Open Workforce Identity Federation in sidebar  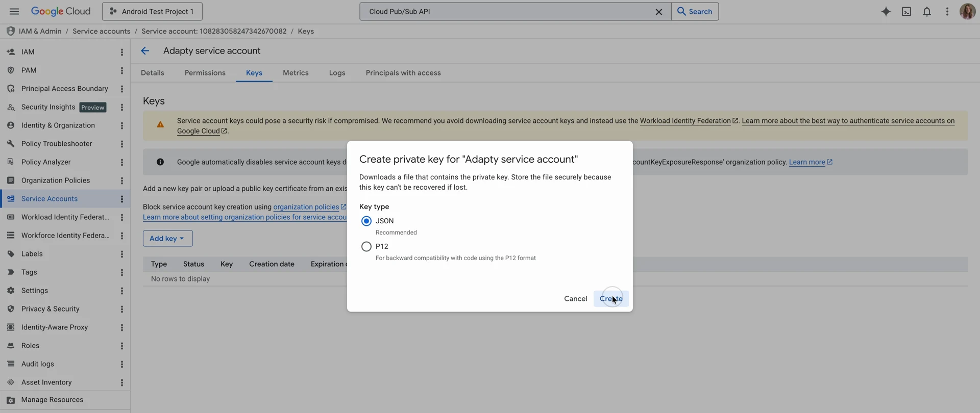tap(65, 236)
